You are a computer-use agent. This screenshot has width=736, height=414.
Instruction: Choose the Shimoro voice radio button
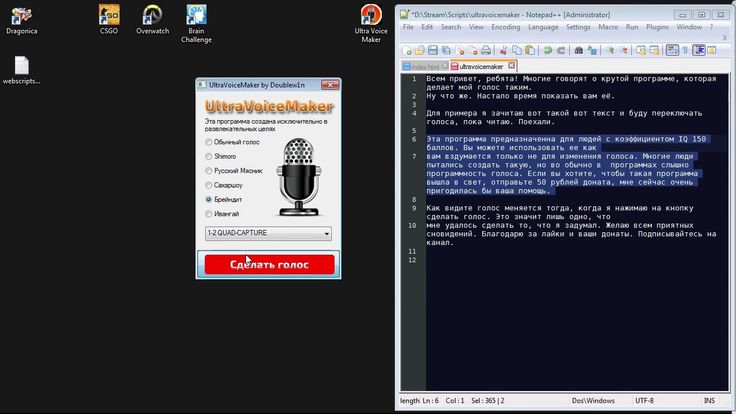pyautogui.click(x=209, y=156)
